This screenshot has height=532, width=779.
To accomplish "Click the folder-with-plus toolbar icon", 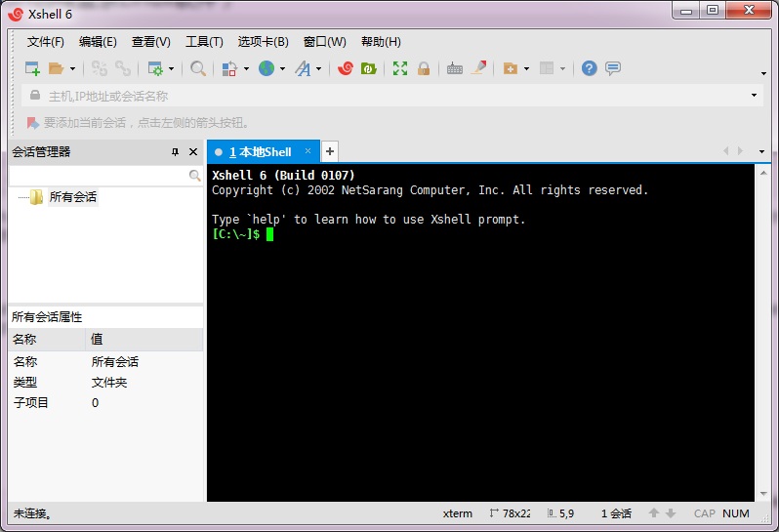I will tap(511, 68).
